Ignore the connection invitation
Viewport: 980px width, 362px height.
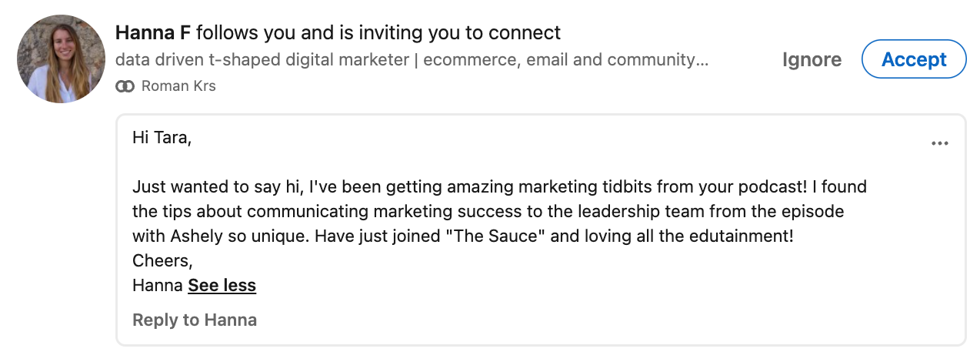(x=812, y=59)
